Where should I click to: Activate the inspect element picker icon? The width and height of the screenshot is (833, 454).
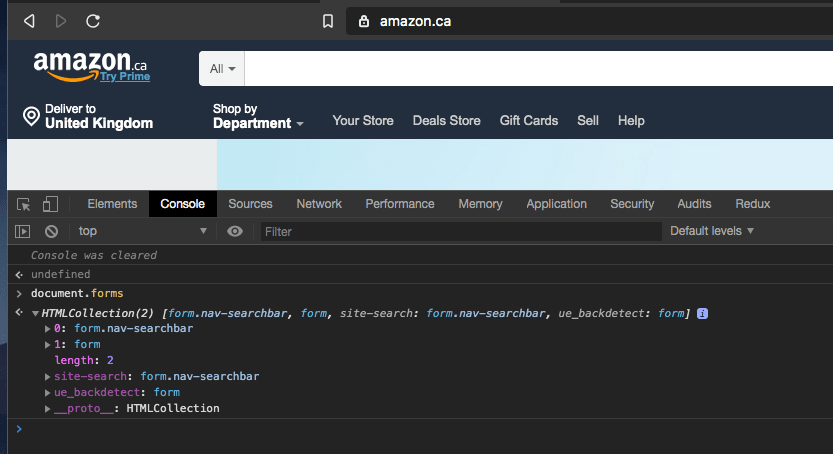[x=24, y=204]
